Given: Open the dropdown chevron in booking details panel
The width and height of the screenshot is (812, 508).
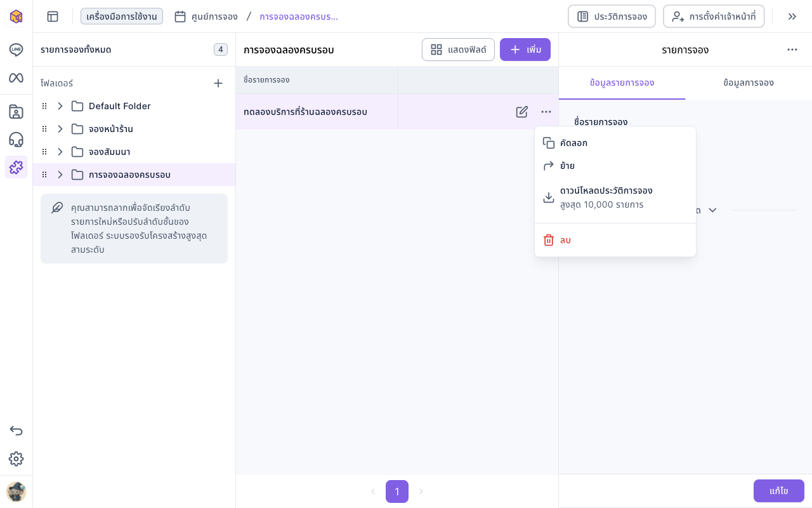Looking at the screenshot, I should [712, 210].
